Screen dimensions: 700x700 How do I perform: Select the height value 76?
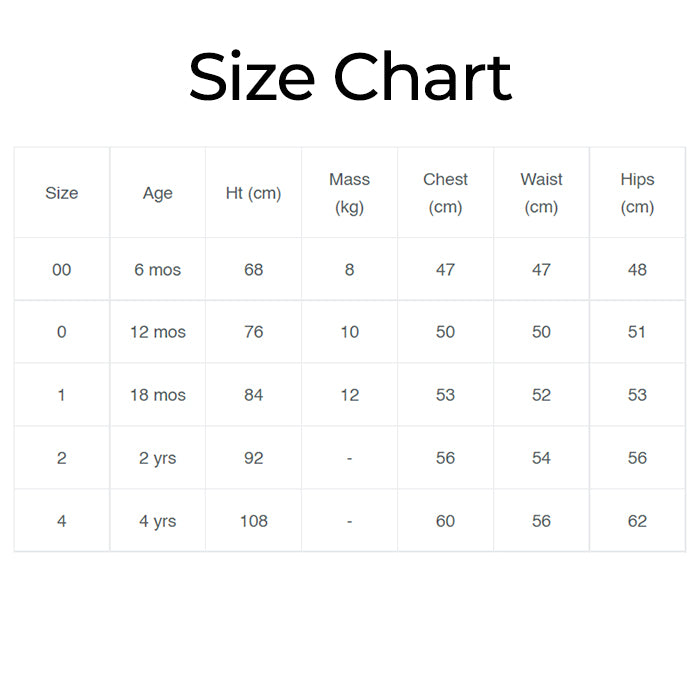(254, 332)
